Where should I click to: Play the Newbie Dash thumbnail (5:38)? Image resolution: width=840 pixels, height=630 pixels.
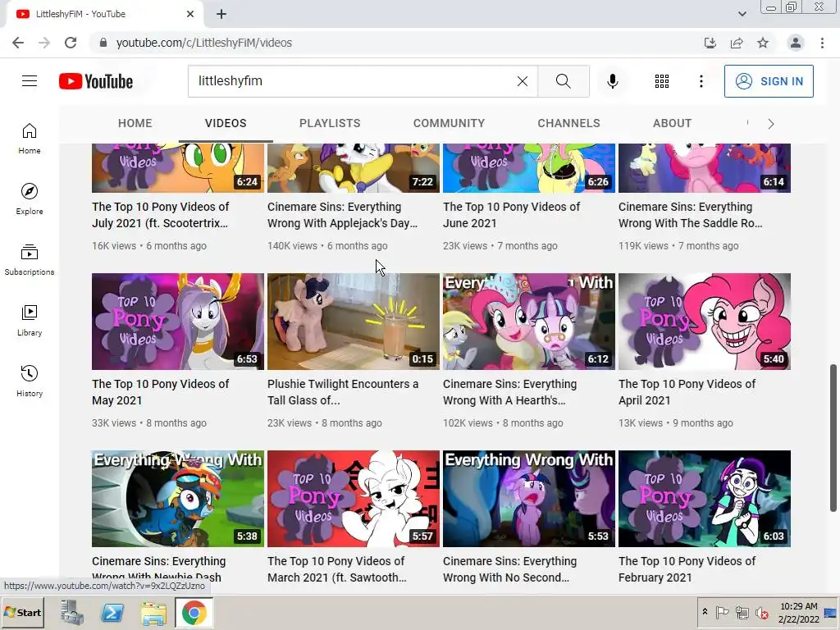(178, 499)
